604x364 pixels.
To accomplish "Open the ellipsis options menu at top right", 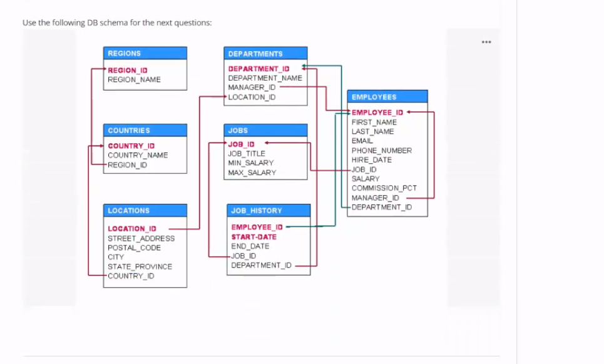I will (486, 42).
